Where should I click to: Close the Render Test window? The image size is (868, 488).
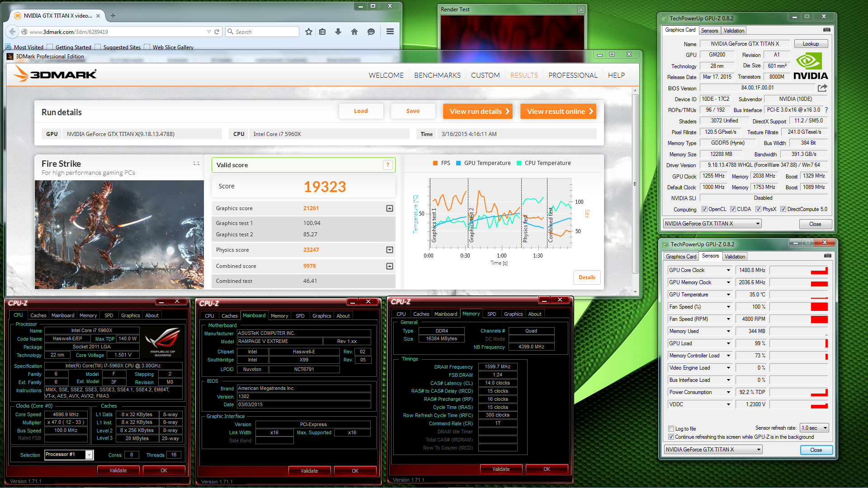pos(581,9)
